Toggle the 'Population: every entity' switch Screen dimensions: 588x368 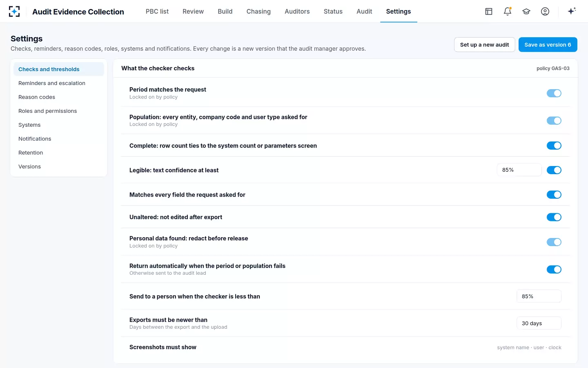(554, 121)
